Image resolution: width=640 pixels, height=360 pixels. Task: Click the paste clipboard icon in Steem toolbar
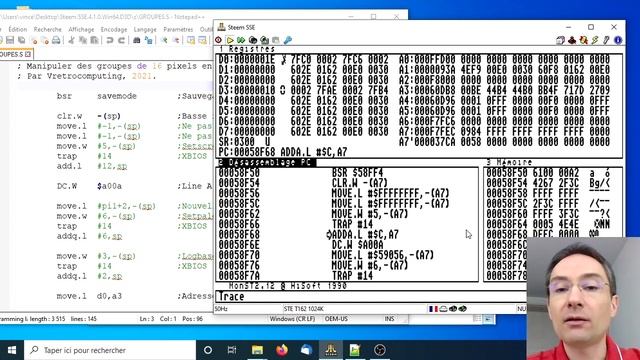pos(276,40)
